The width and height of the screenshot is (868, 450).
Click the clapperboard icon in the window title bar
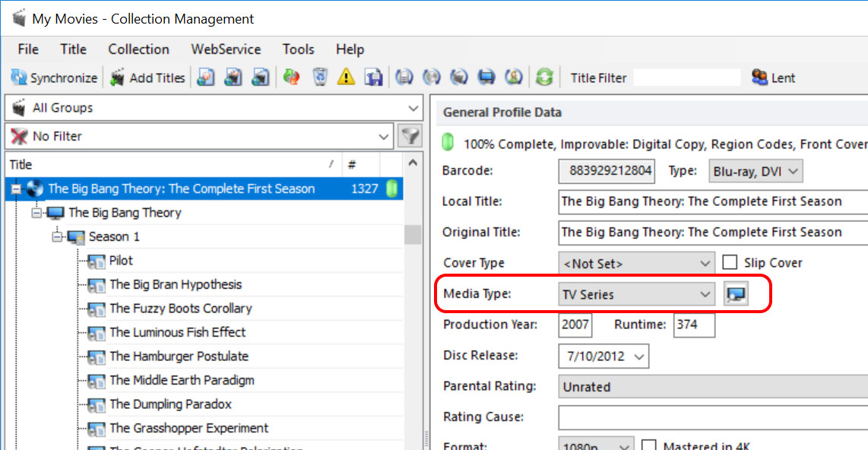pos(19,18)
